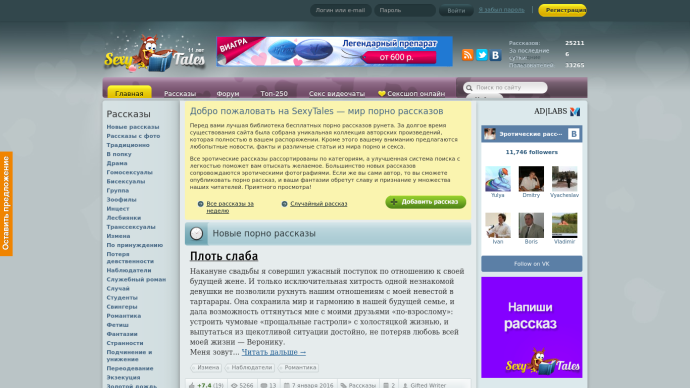Open the Рассказы navigation tab
Viewport: 690px width, 388px height.
[x=180, y=93]
